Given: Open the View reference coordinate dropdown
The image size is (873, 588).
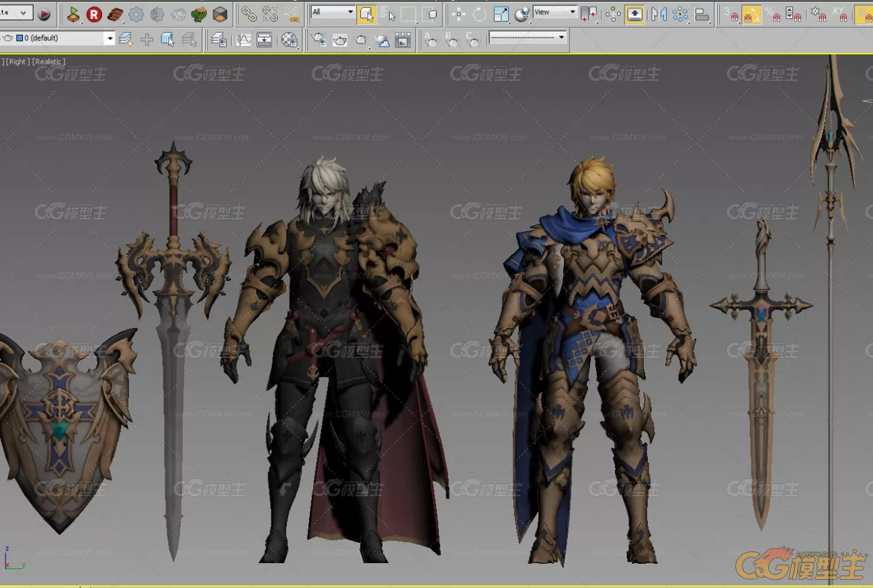Looking at the screenshot, I should 554,12.
